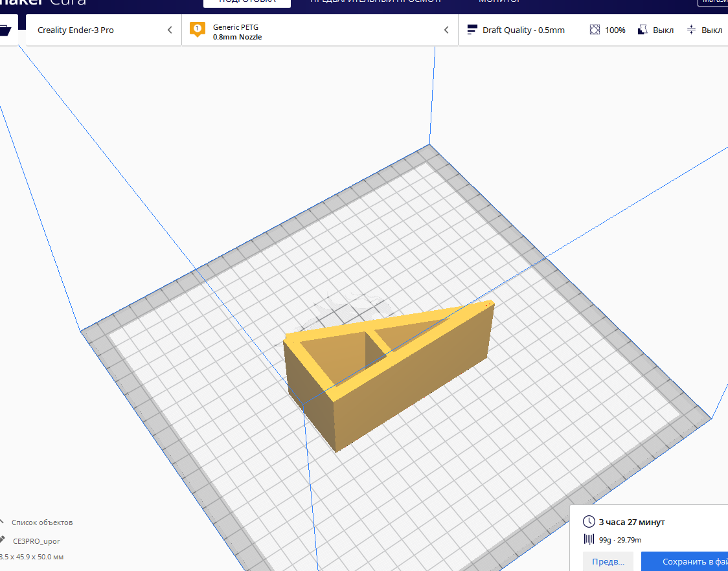The width and height of the screenshot is (728, 571).
Task: Expand the Creality Ender-3 Pro printer chevron
Action: (x=170, y=30)
